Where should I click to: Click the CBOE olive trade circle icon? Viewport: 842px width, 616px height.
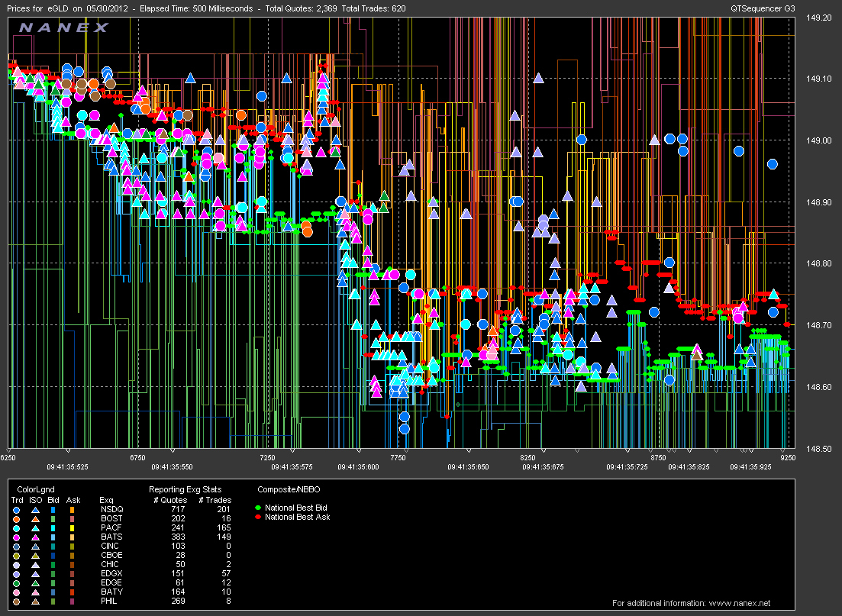(x=17, y=555)
